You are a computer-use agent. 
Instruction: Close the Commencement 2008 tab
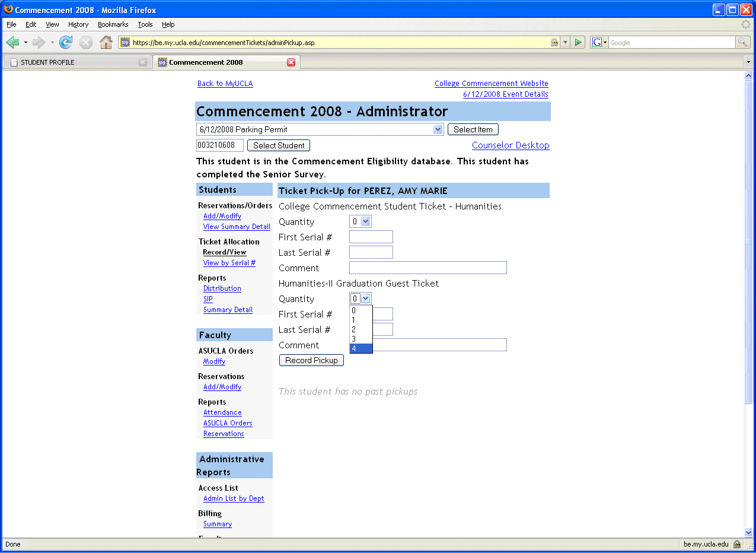pos(291,62)
